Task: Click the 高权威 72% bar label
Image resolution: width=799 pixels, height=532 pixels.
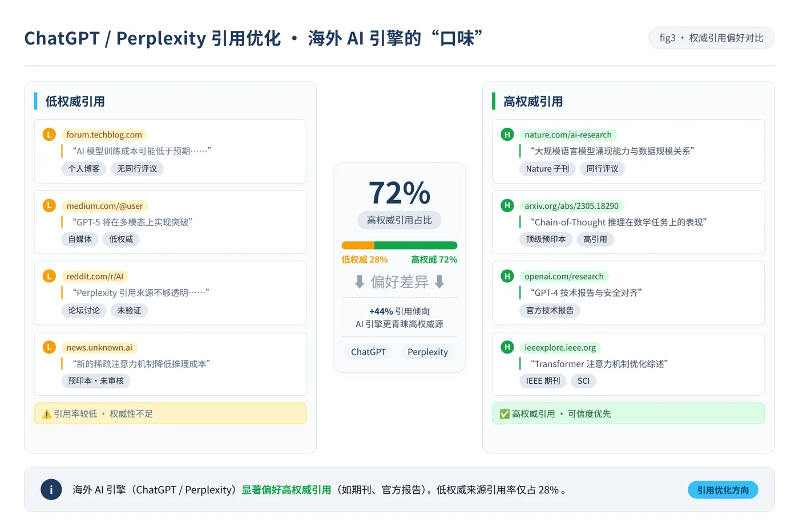Action: (x=434, y=259)
